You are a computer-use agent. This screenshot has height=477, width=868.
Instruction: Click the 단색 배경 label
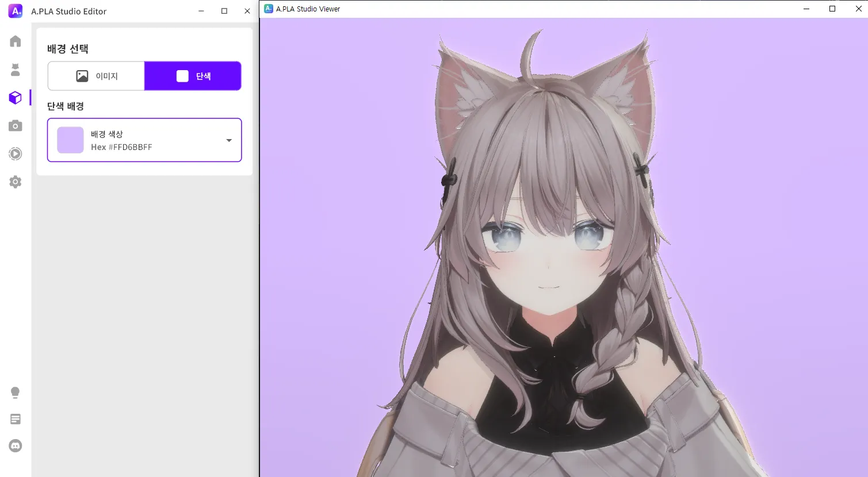pyautogui.click(x=66, y=106)
